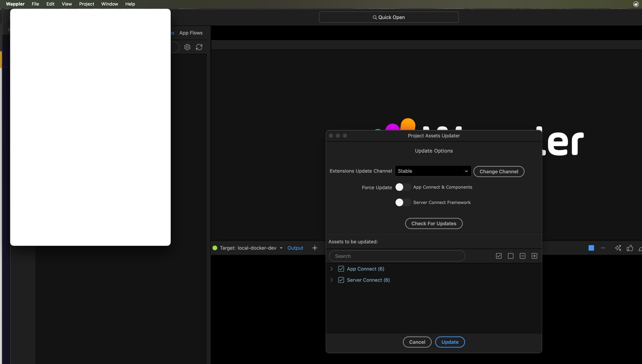Toggle Force Update for Server Connect Framework
The image size is (642, 364).
click(403, 202)
